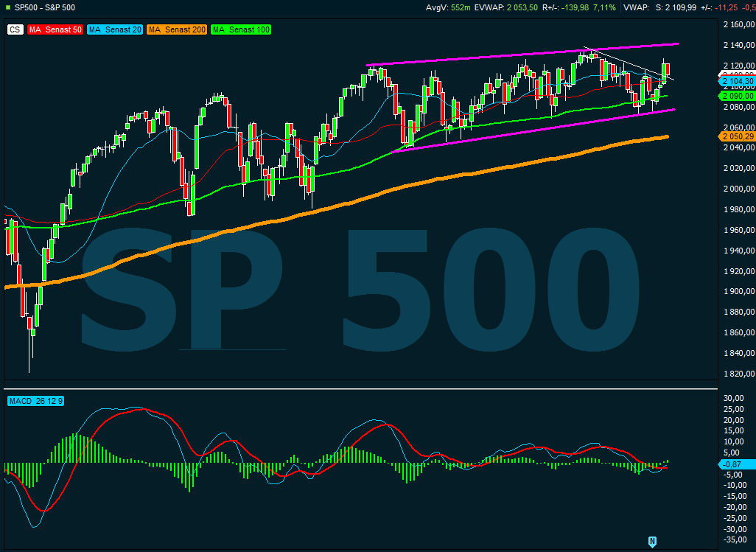Click the 1 820,00 price axis label
The width and height of the screenshot is (756, 552).
click(739, 374)
